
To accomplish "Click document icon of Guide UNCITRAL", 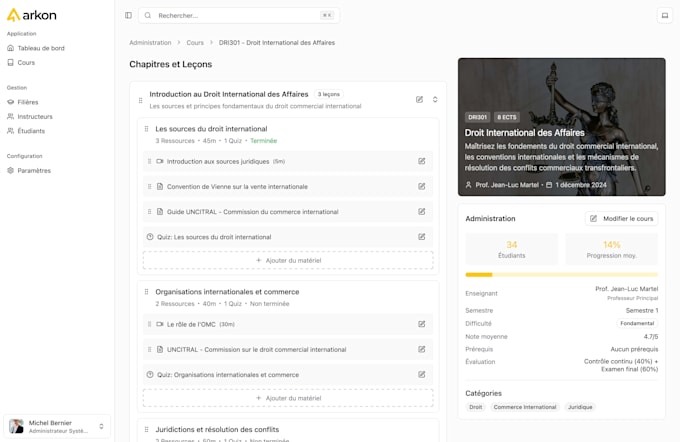I will pyautogui.click(x=160, y=212).
